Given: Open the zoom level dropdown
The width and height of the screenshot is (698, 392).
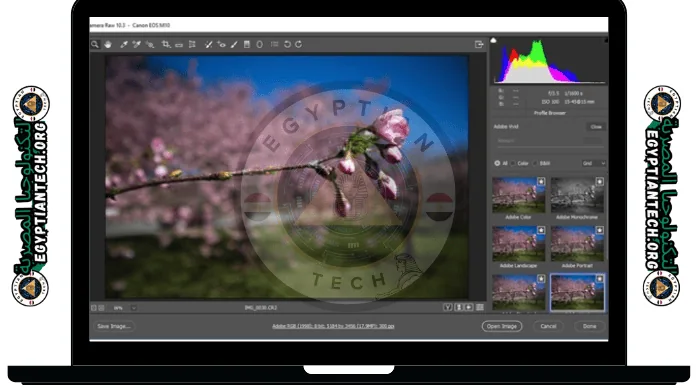Looking at the screenshot, I should coord(134,308).
